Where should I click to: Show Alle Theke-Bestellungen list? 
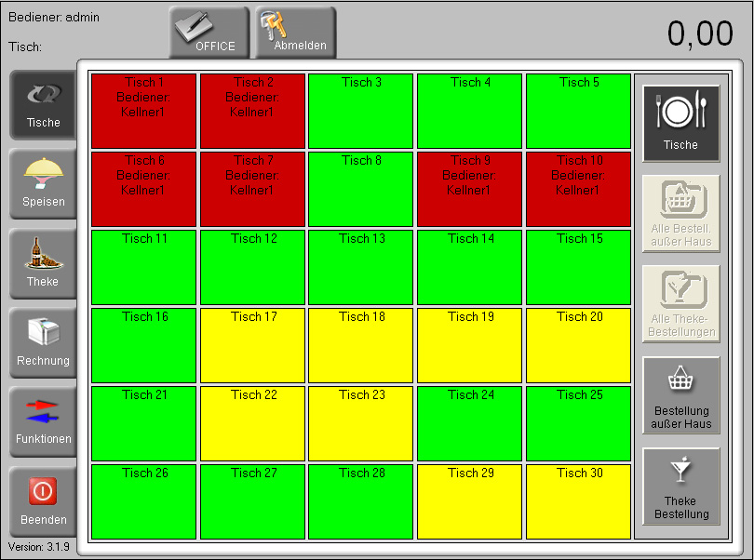pos(680,304)
